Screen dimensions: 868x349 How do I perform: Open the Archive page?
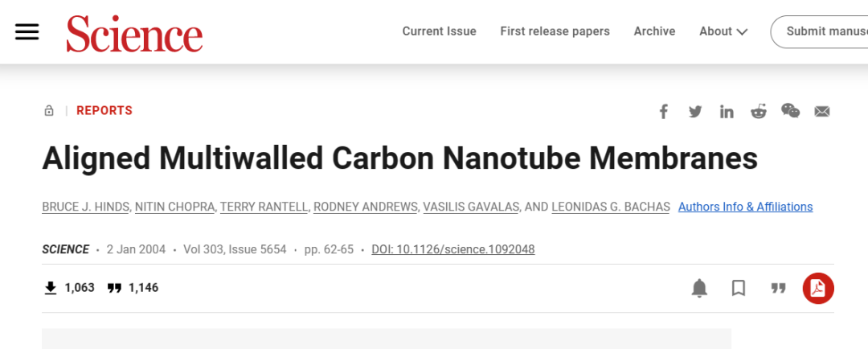click(x=654, y=31)
